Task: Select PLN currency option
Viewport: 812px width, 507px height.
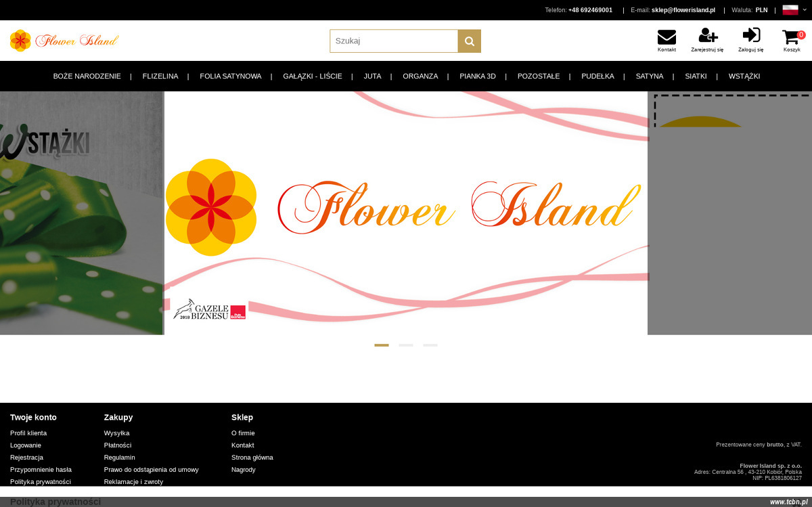Action: pos(761,10)
